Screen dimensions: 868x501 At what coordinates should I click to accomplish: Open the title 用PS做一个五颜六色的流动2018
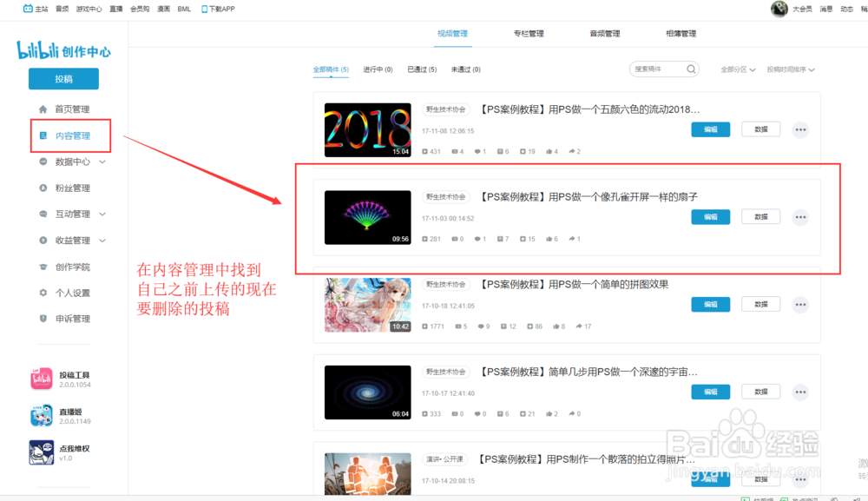click(589, 109)
